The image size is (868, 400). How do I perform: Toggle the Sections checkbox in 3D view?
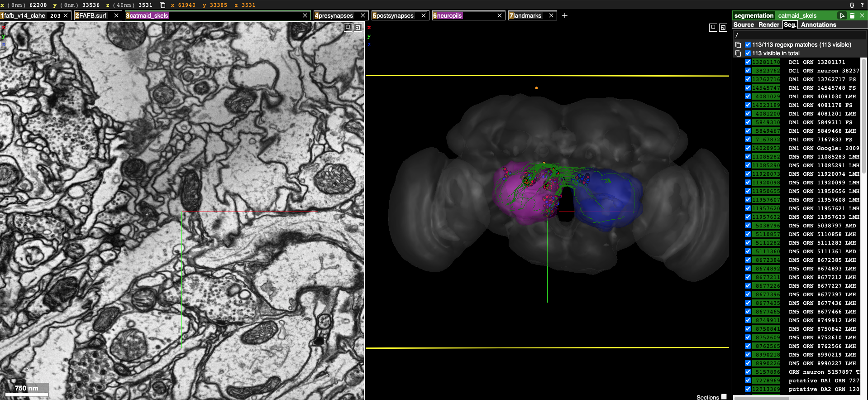point(724,397)
